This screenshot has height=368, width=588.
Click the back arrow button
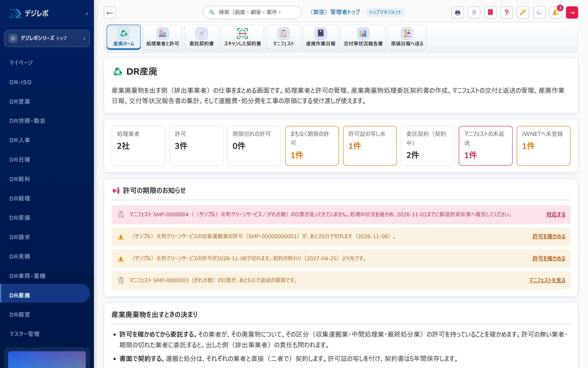[x=110, y=12]
